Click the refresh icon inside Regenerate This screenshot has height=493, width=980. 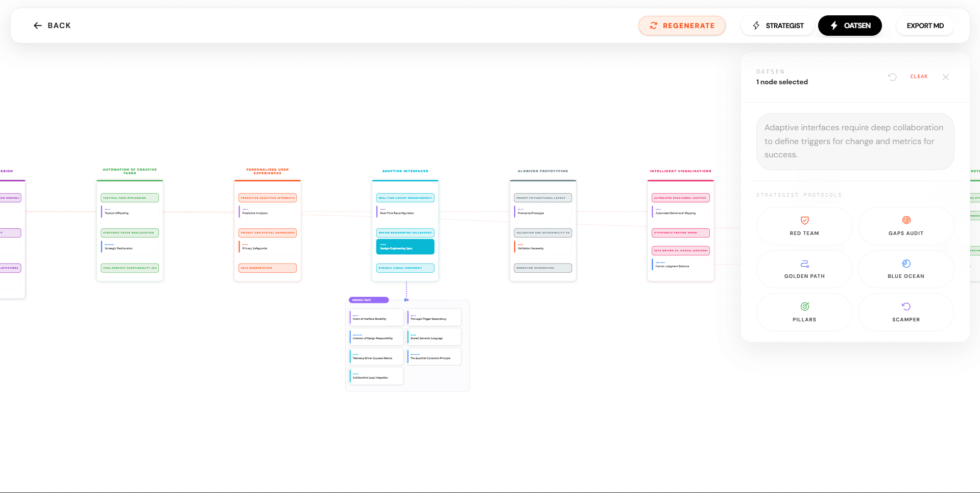pyautogui.click(x=654, y=26)
